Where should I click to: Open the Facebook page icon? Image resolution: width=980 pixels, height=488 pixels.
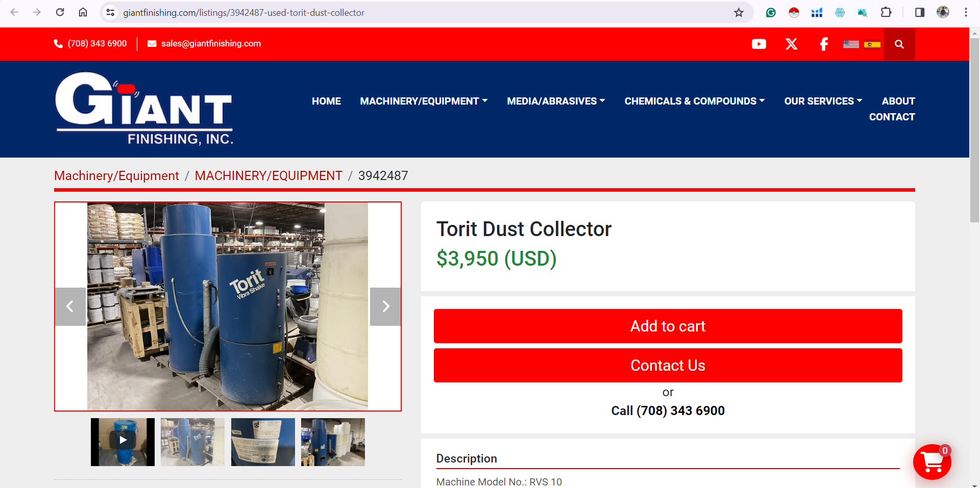824,44
